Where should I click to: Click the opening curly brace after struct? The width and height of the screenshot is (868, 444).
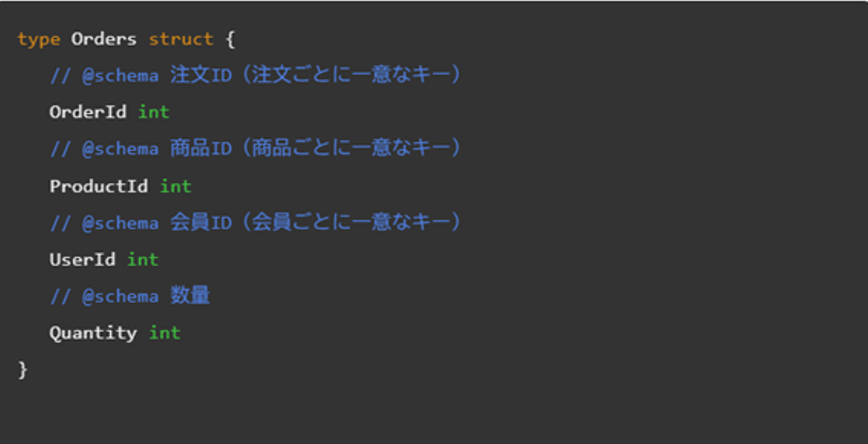[x=230, y=40]
